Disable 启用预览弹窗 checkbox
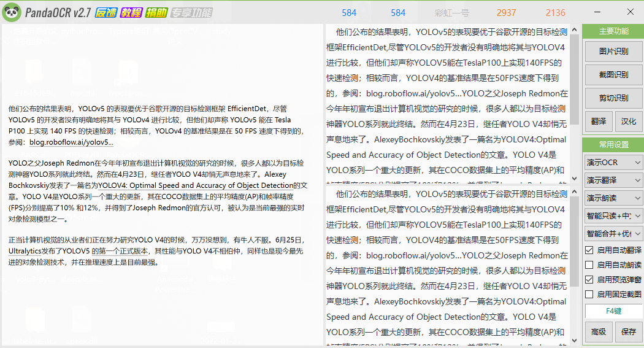644x348 pixels. tap(589, 279)
